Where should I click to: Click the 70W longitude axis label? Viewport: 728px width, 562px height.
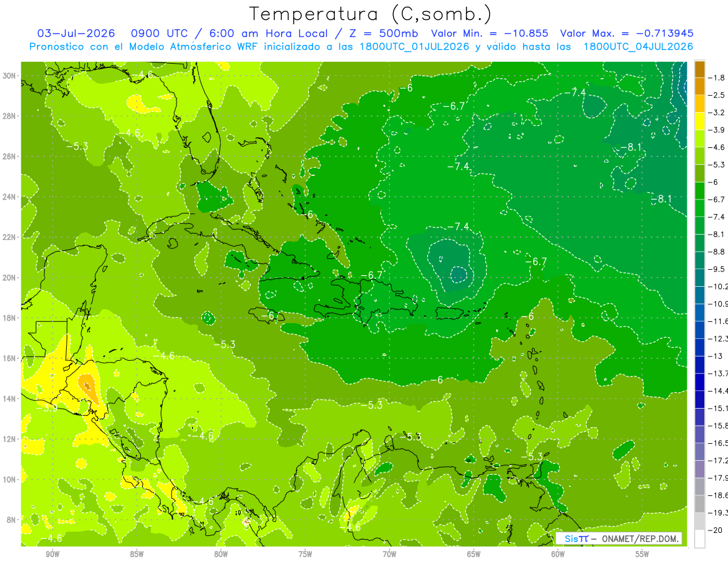(389, 555)
